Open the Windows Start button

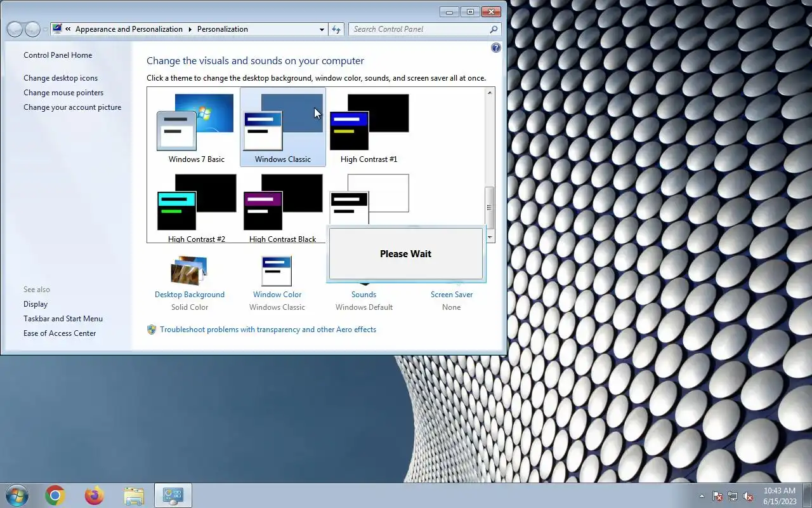point(16,495)
